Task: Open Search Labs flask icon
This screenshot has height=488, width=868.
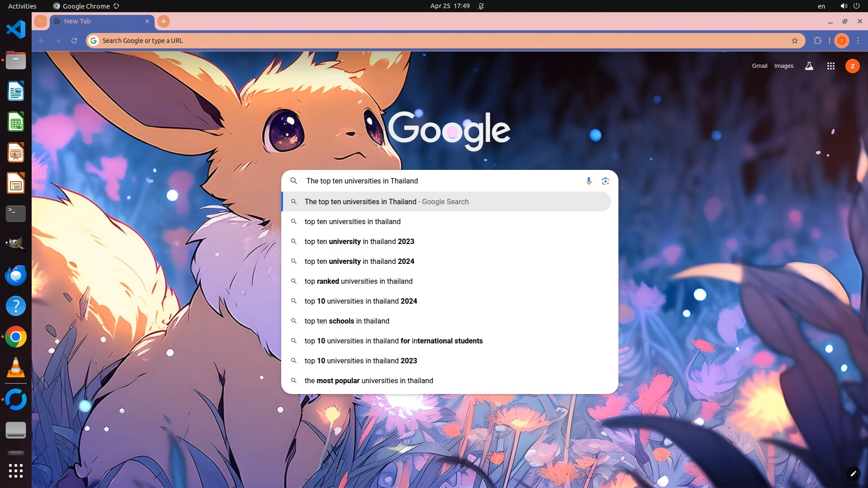Action: (809, 66)
